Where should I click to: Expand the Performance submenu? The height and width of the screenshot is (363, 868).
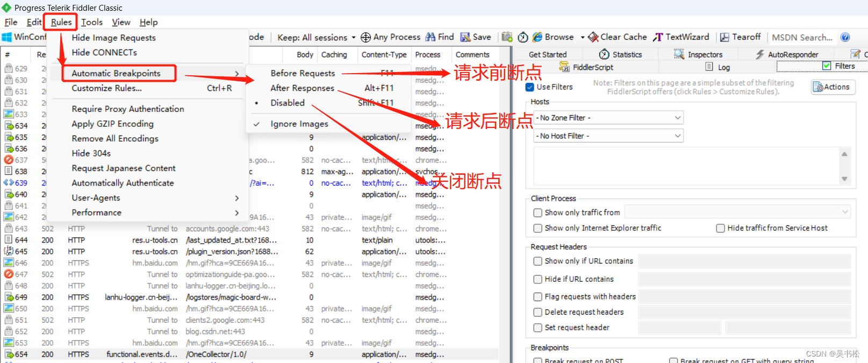[x=237, y=213]
